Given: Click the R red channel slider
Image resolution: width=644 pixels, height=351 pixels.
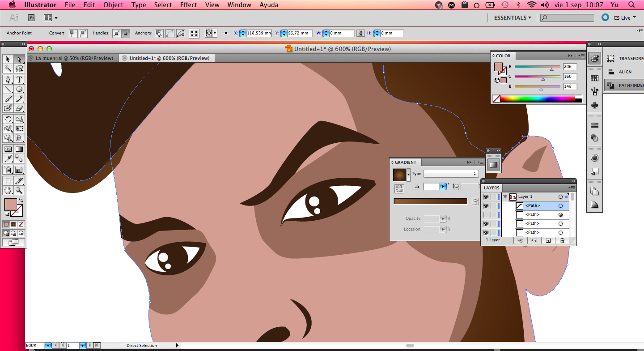Looking at the screenshot, I should point(537,67).
